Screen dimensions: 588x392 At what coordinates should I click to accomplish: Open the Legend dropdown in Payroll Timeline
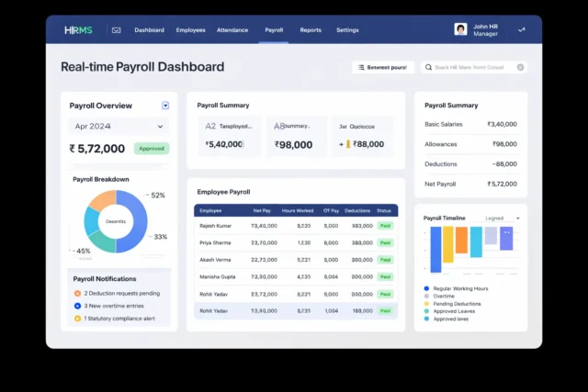click(x=503, y=218)
